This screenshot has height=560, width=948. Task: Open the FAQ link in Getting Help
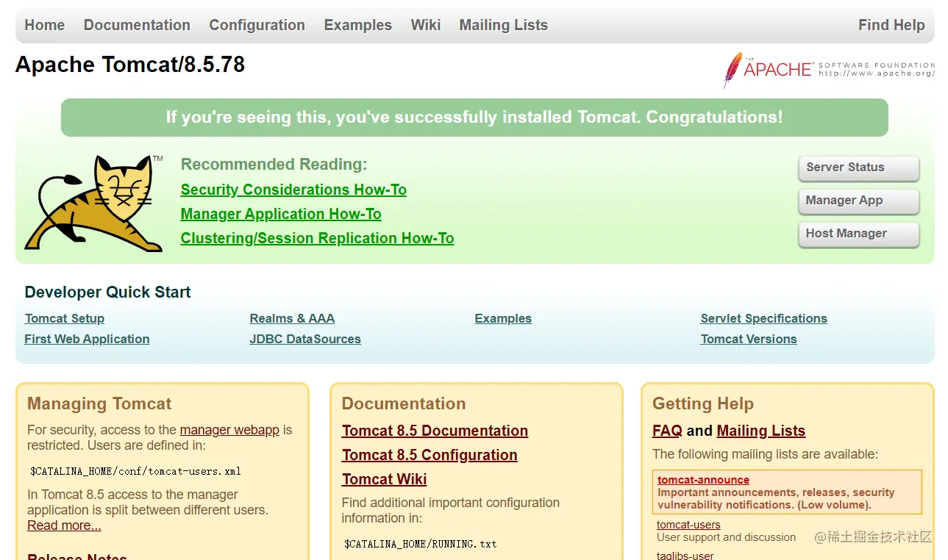[x=667, y=431]
